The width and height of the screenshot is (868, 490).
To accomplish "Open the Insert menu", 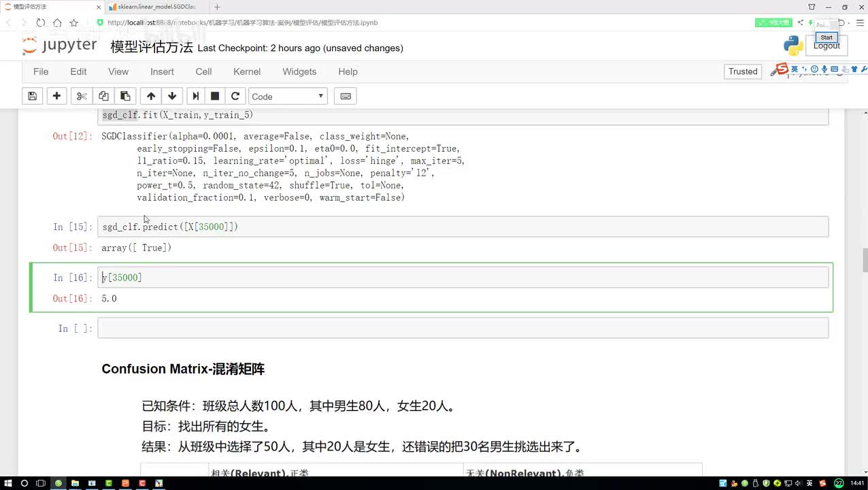I will pyautogui.click(x=162, y=71).
